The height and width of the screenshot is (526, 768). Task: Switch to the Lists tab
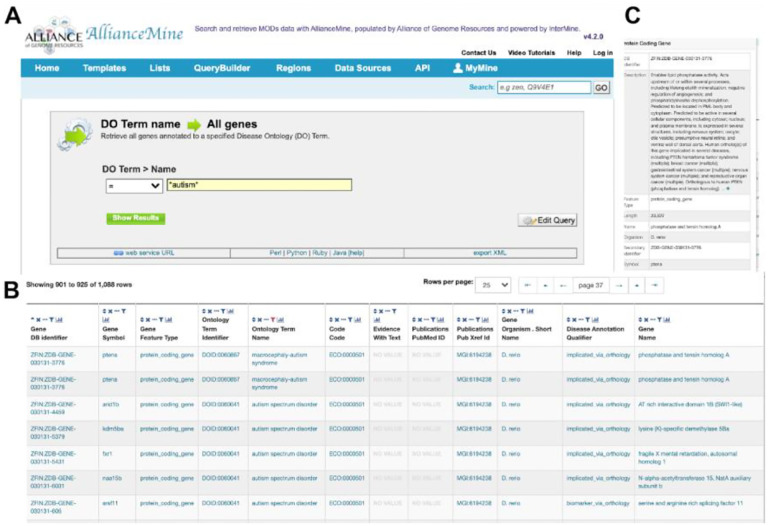coord(160,68)
